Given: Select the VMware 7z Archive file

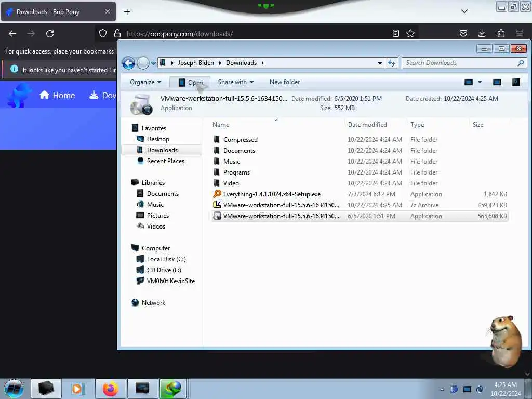Looking at the screenshot, I should [360, 205].
